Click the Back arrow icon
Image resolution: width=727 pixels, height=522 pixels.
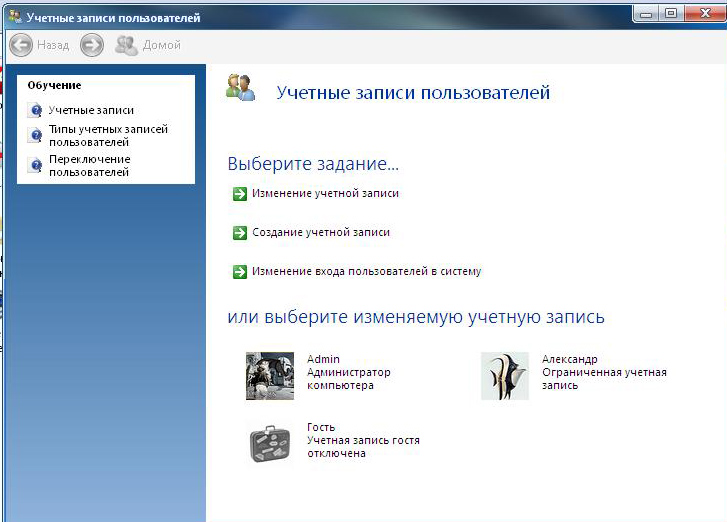pos(21,45)
